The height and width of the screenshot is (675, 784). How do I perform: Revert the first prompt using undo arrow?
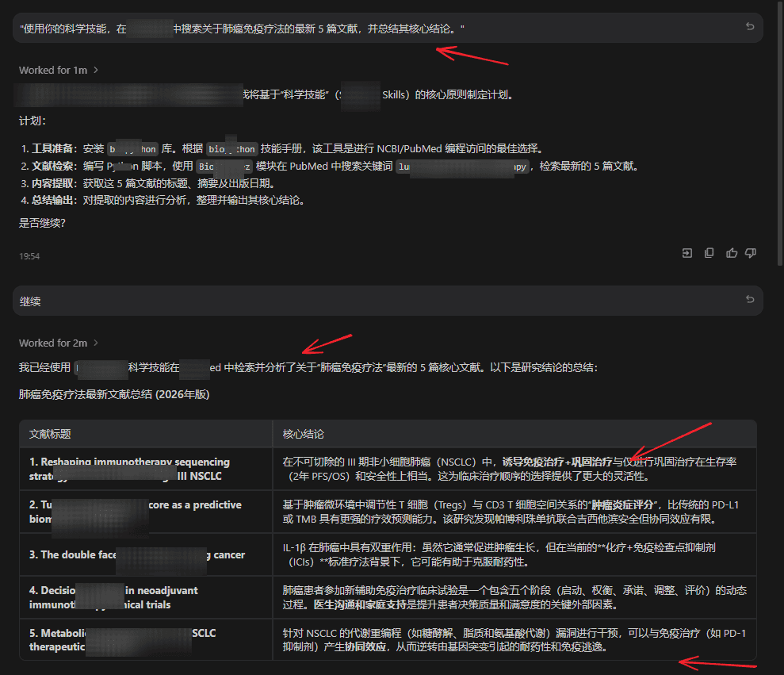[x=750, y=26]
